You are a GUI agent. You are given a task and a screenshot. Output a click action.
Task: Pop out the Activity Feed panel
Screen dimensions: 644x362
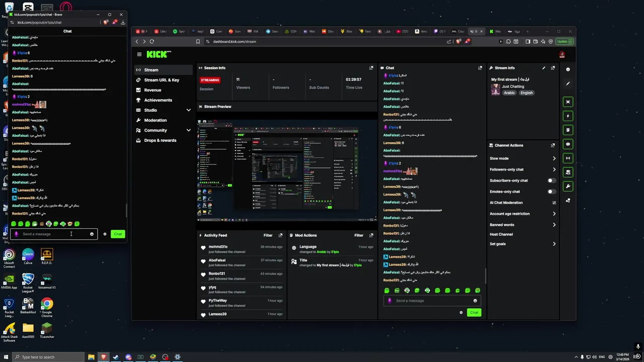click(280, 235)
